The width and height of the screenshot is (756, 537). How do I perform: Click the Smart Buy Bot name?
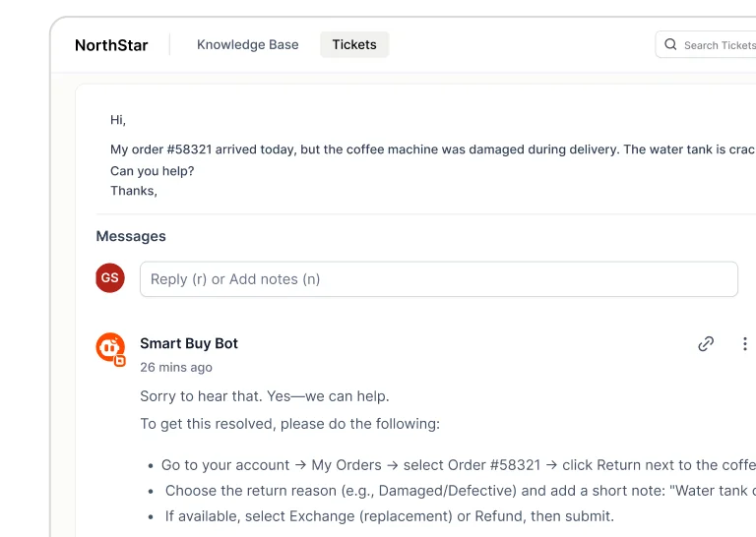pyautogui.click(x=189, y=343)
